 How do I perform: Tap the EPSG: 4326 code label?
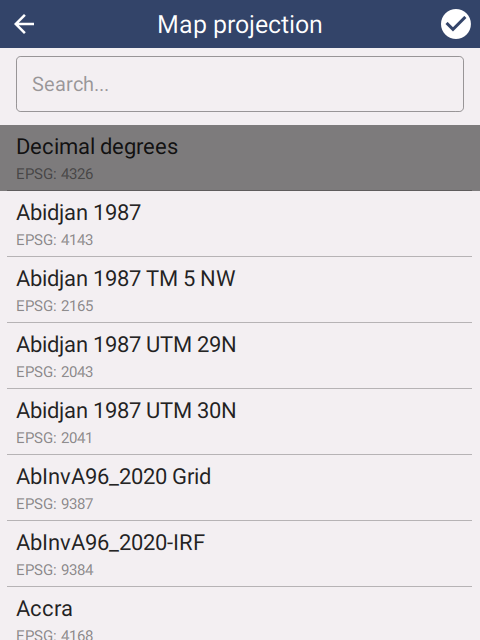pos(55,174)
